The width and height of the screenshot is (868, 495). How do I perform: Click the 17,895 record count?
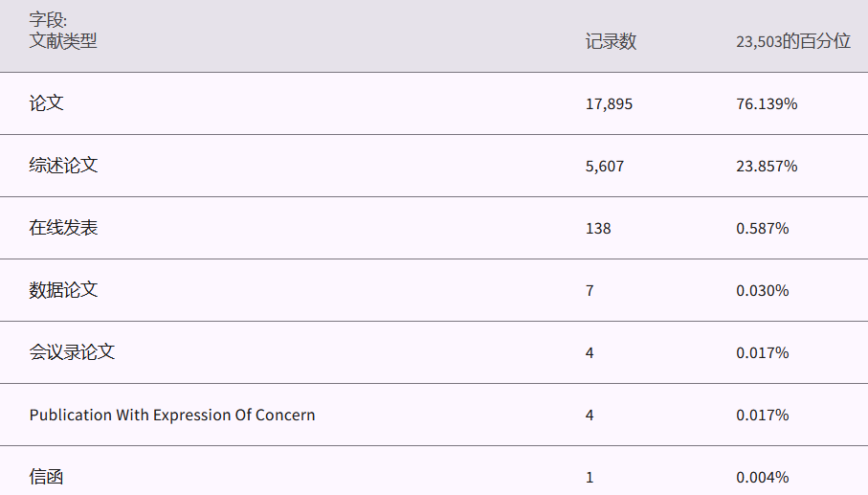click(x=609, y=103)
